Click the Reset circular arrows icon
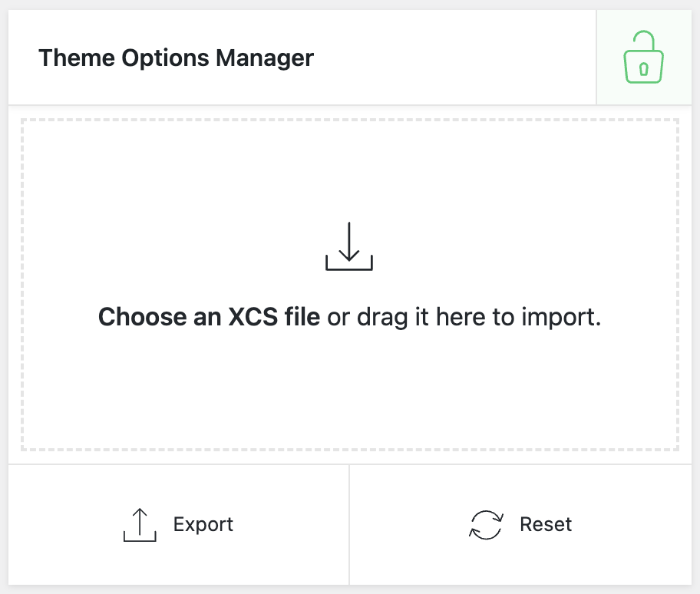Viewport: 700px width, 594px height. click(486, 525)
